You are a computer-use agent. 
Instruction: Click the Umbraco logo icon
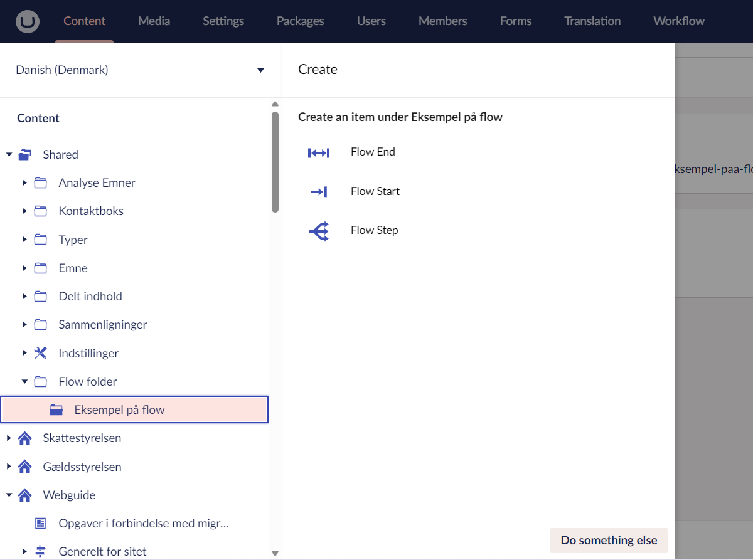(28, 21)
